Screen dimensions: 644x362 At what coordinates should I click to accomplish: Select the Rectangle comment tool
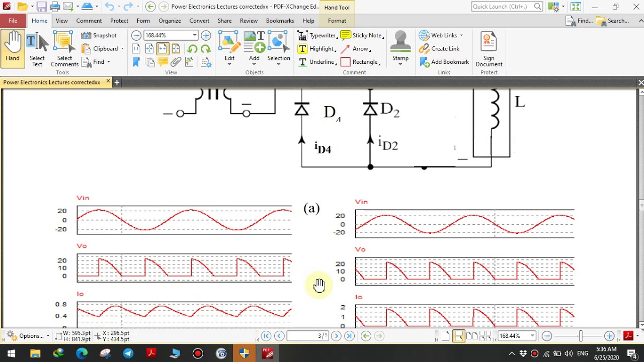click(x=360, y=62)
